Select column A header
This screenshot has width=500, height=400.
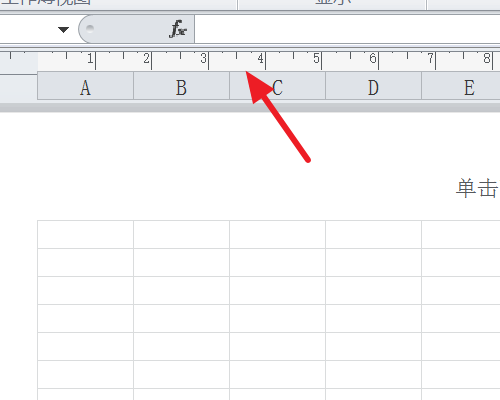(x=86, y=88)
